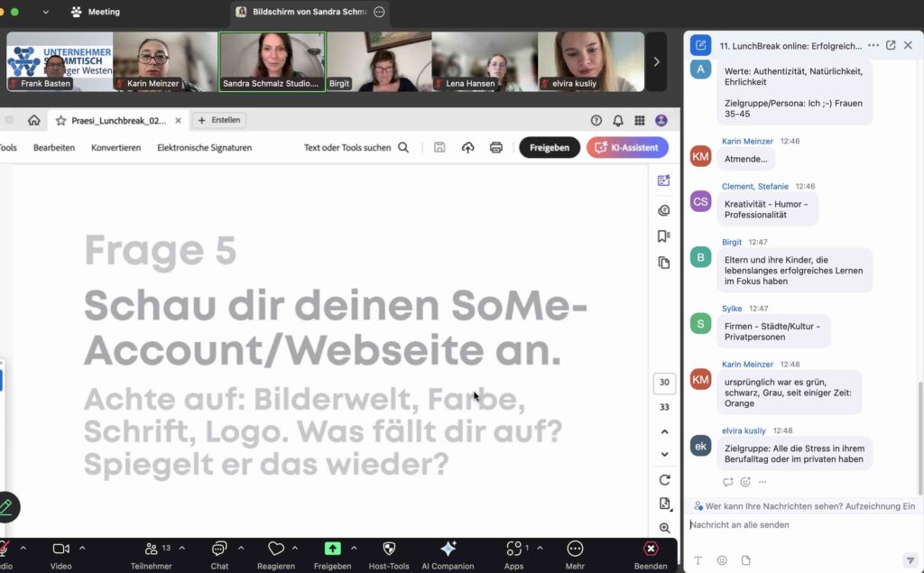Click the rotate page icon
This screenshot has width=924, height=573.
click(x=665, y=480)
